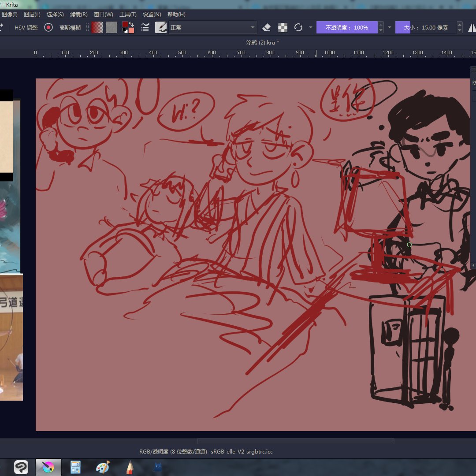476x476 pixels.
Task: Reload the original brush preset
Action: click(298, 27)
